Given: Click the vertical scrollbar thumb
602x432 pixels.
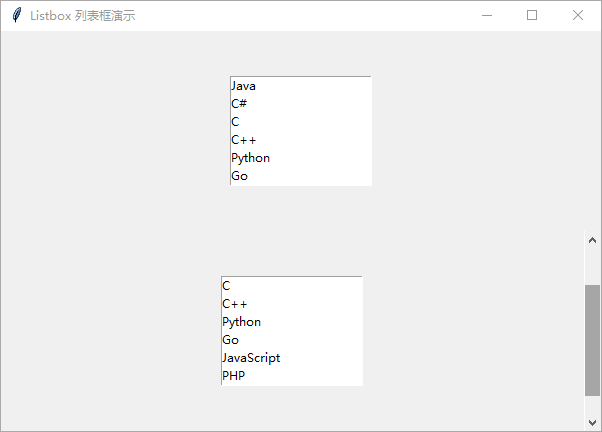Looking at the screenshot, I should 592,340.
